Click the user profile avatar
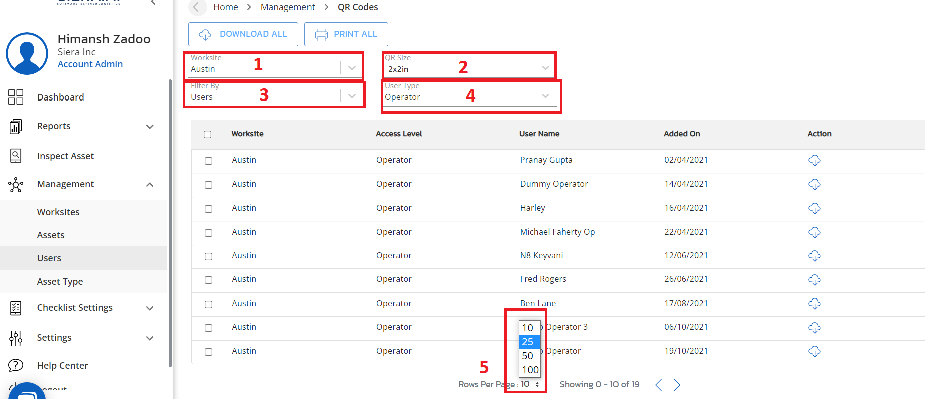Viewport: 925px width, 399px height. coord(27,54)
